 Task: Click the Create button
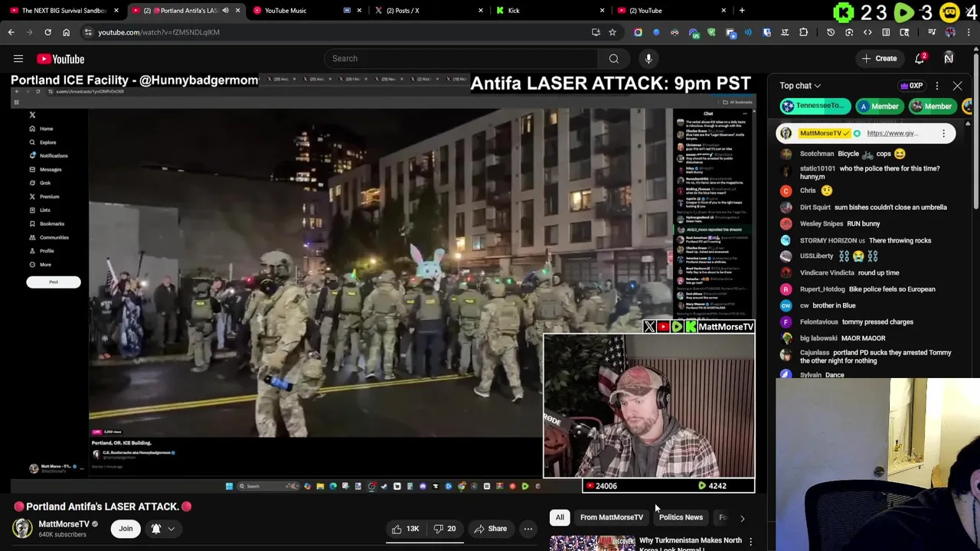tap(879, 59)
